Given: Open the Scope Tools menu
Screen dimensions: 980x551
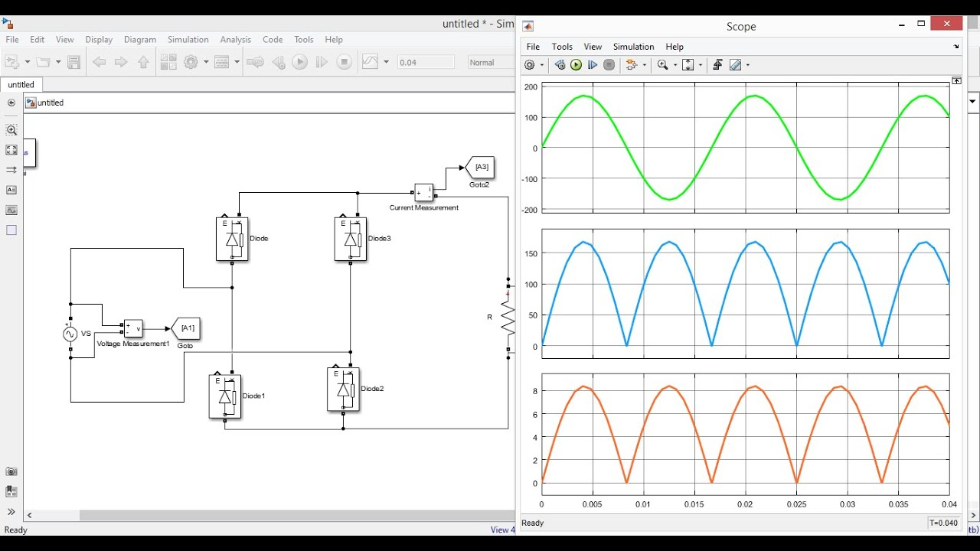Looking at the screenshot, I should [x=562, y=47].
